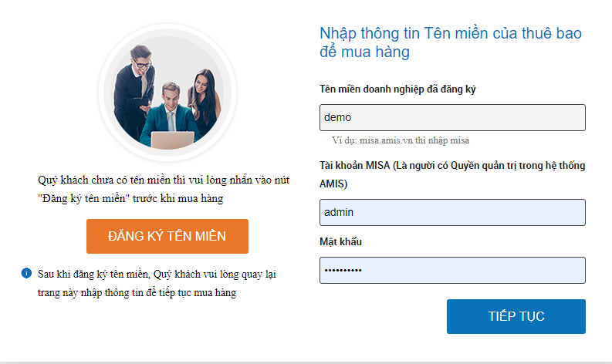Image resolution: width=612 pixels, height=364 pixels.
Task: Click the gray horizontal bar at page bottom
Action: click(x=306, y=362)
